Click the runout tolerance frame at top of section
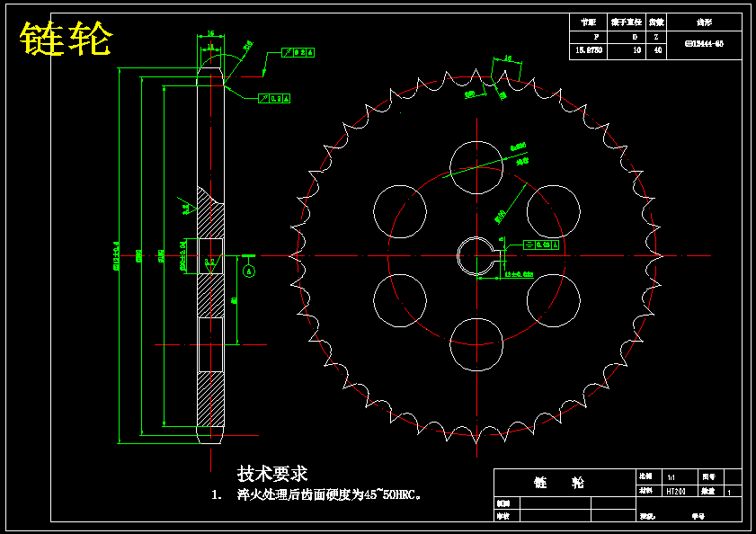Viewport: 756px width, 534px height. (x=298, y=52)
